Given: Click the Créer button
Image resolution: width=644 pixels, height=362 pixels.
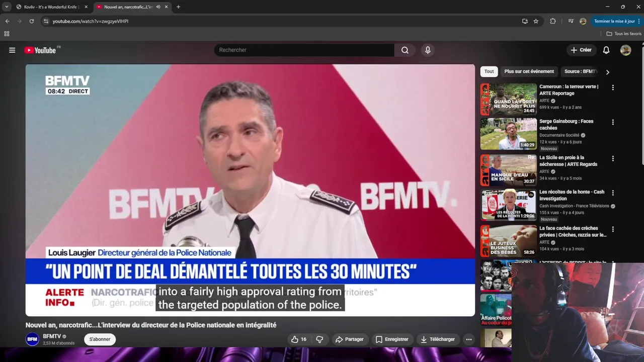Looking at the screenshot, I should coord(581,50).
